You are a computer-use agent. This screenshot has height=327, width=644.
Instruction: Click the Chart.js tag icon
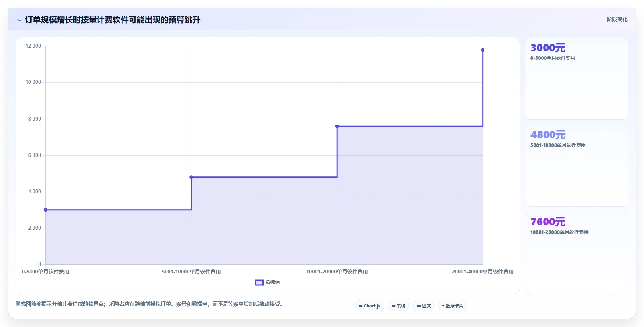tap(361, 306)
